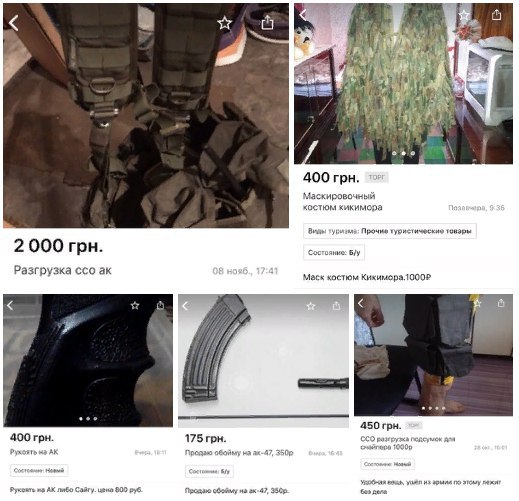Screen dimensions: 519x501
Task: Go back from the Кикимора suit listing
Action: (303, 15)
